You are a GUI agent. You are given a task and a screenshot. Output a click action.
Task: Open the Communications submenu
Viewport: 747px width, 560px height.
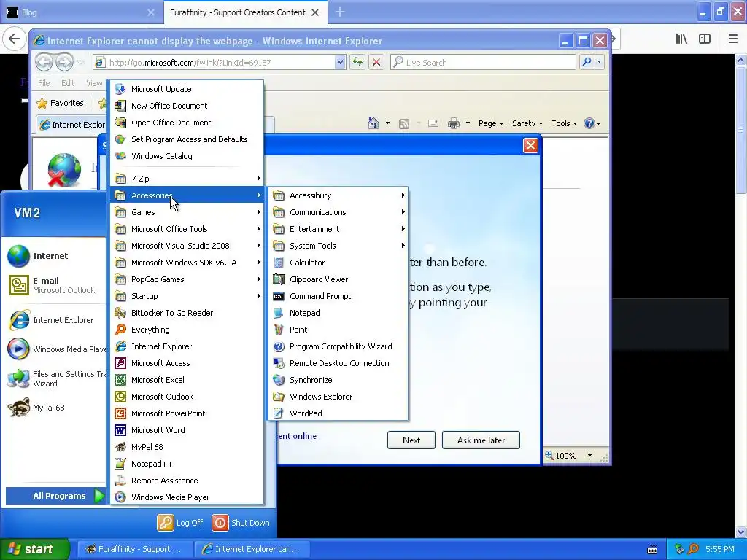click(x=338, y=212)
